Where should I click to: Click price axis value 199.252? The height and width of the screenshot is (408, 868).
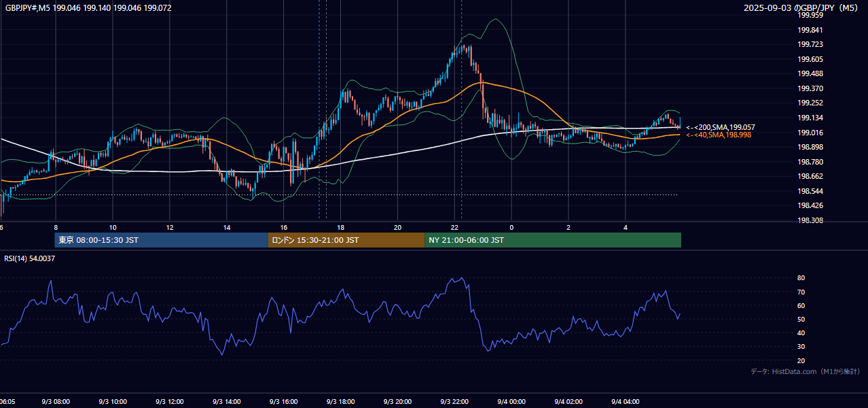coord(810,103)
